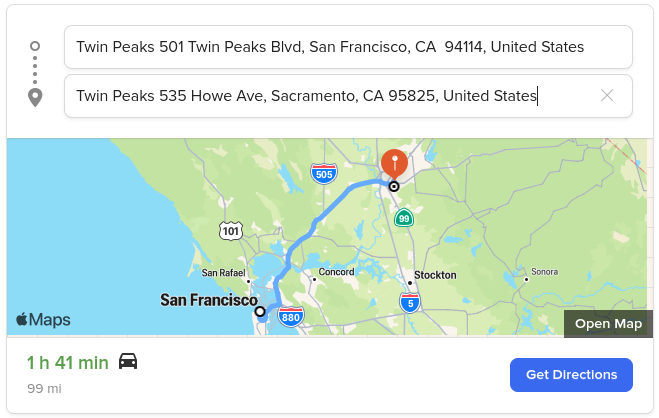Click the Interstate 505 highway shield

324,174
